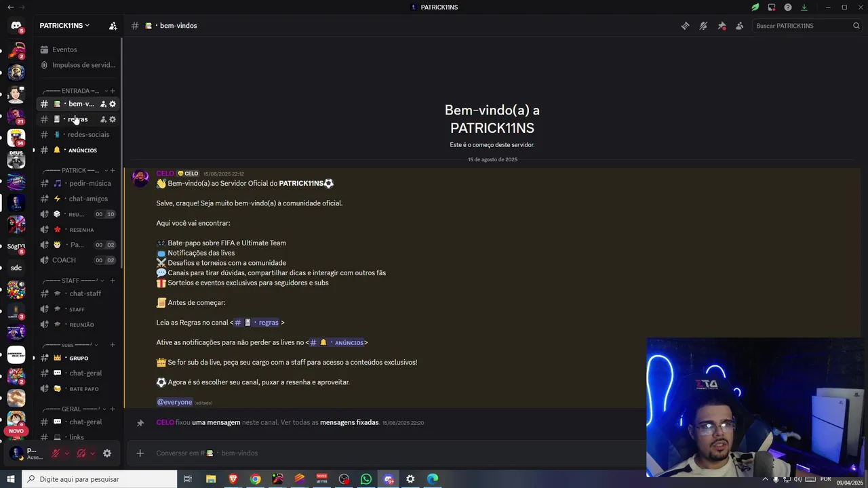Open the pedir-música channel
Viewport: 868px width, 488px height.
click(79, 183)
